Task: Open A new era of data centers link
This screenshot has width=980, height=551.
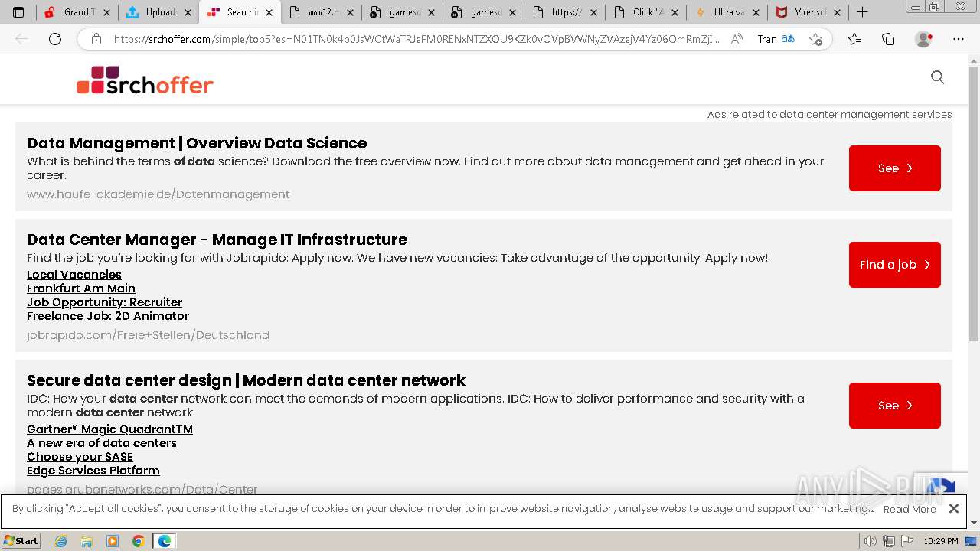Action: (x=102, y=443)
